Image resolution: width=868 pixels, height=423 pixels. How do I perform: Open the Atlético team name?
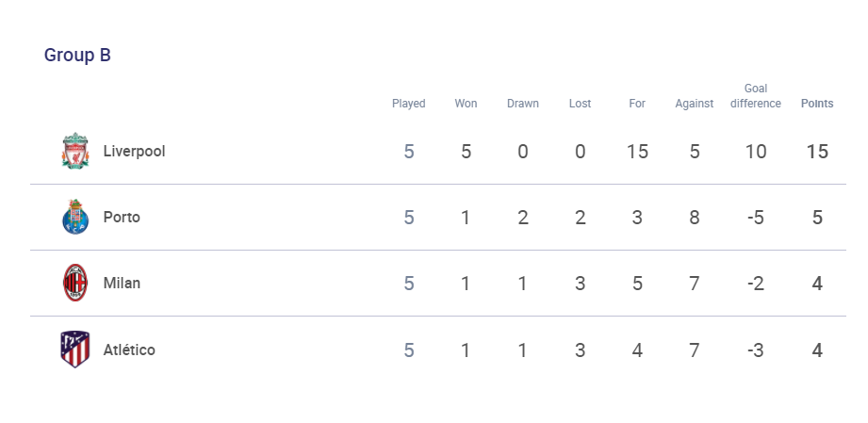tap(129, 350)
